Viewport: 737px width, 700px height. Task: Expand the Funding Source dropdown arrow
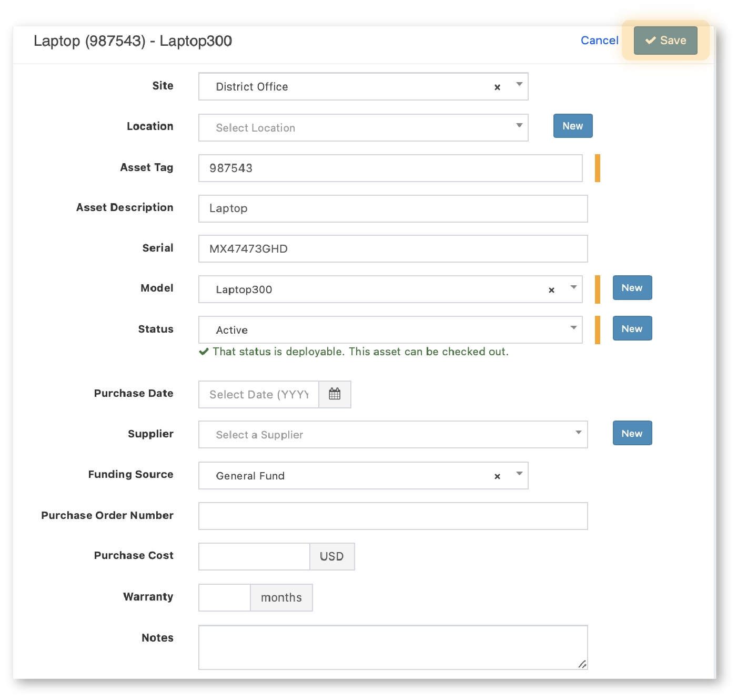point(519,473)
